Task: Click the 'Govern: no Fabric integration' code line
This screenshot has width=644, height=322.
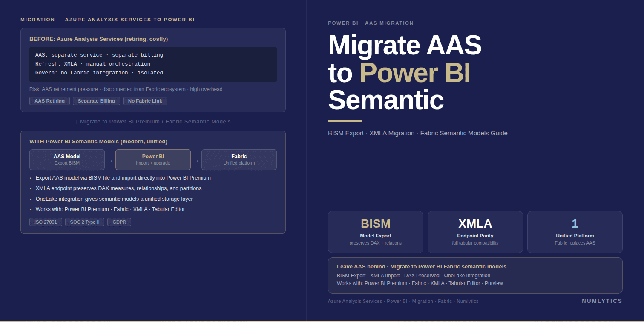Action: click(x=99, y=73)
